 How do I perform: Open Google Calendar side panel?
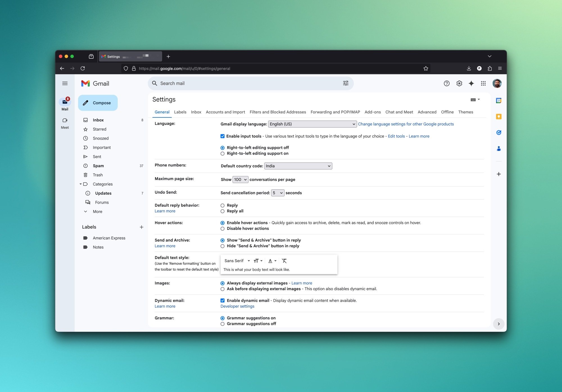click(x=499, y=101)
